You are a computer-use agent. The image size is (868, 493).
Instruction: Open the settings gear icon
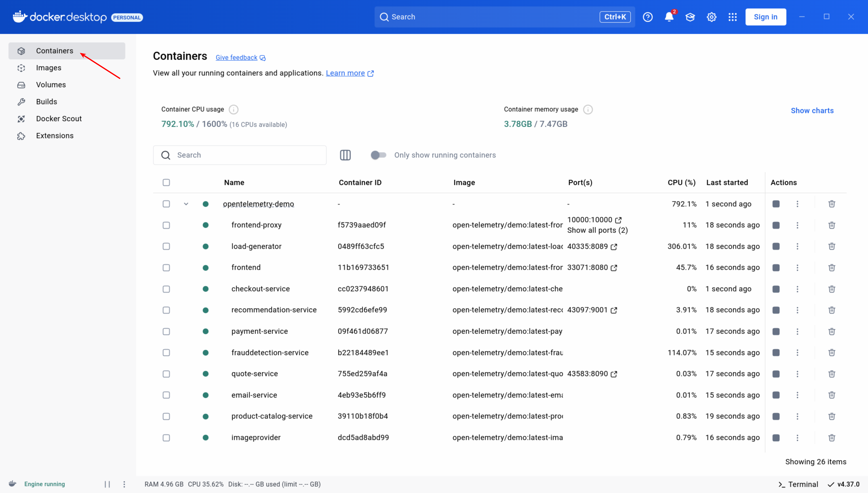click(x=711, y=17)
